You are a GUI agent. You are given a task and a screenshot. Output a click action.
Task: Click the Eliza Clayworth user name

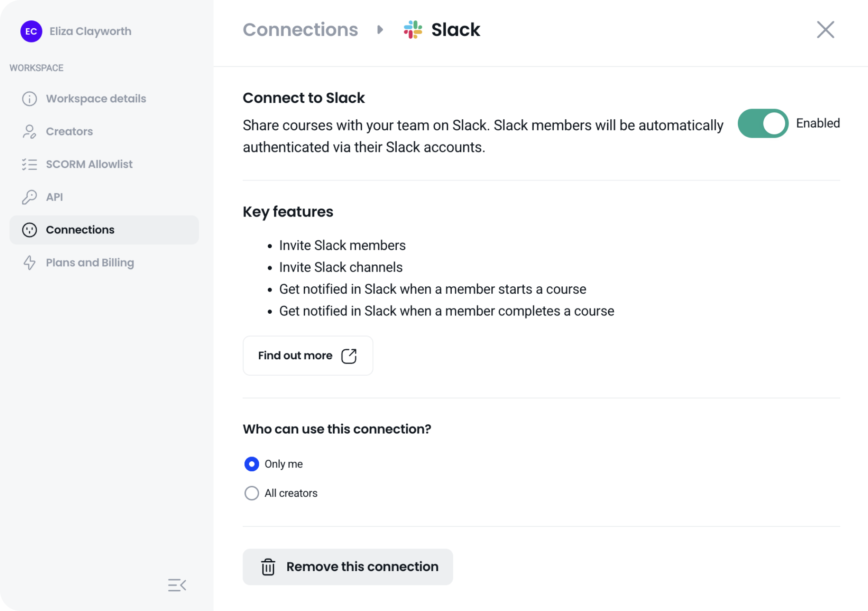tap(90, 31)
